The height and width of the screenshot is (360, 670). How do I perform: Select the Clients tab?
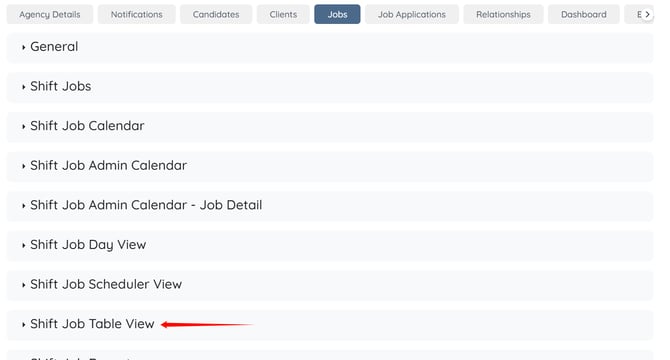283,14
